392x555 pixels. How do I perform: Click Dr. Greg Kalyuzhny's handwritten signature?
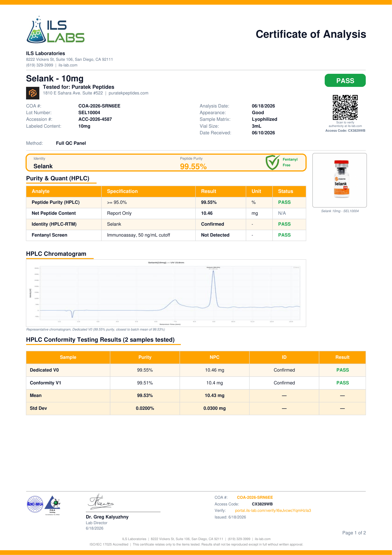click(101, 502)
